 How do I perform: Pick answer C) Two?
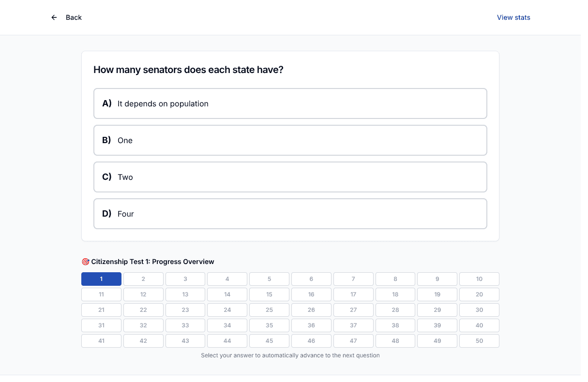pos(290,177)
